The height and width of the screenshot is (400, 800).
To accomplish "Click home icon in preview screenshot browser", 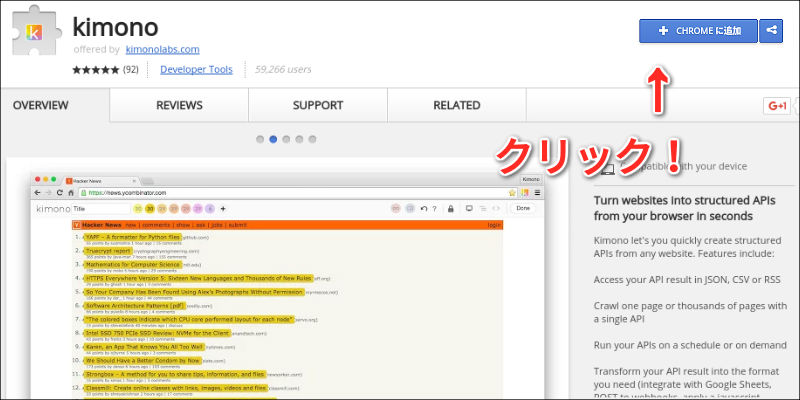I will (x=70, y=192).
